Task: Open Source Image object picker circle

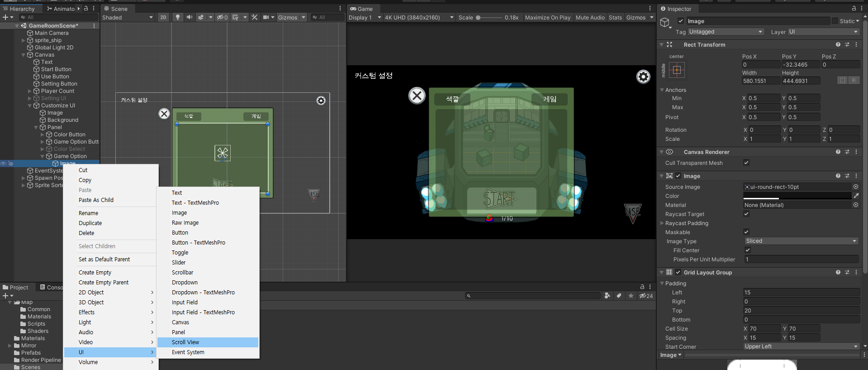Action: point(856,187)
